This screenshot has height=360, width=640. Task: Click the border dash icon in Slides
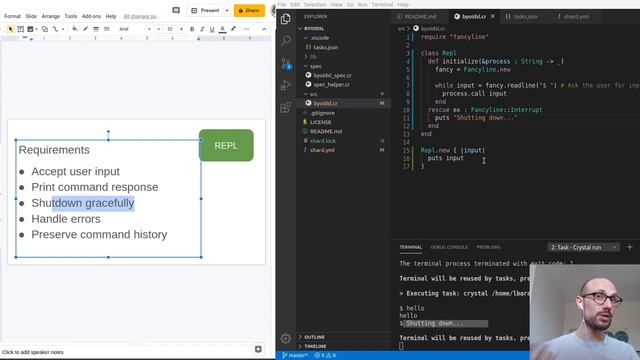click(107, 29)
